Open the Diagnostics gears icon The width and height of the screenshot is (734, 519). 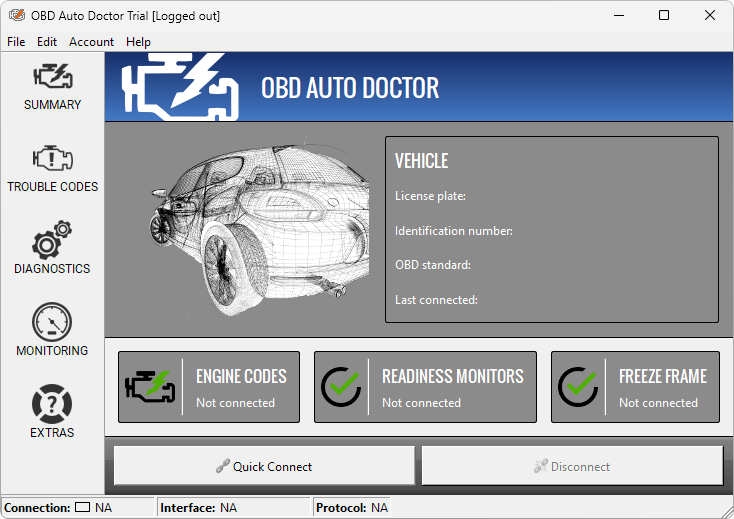[52, 240]
